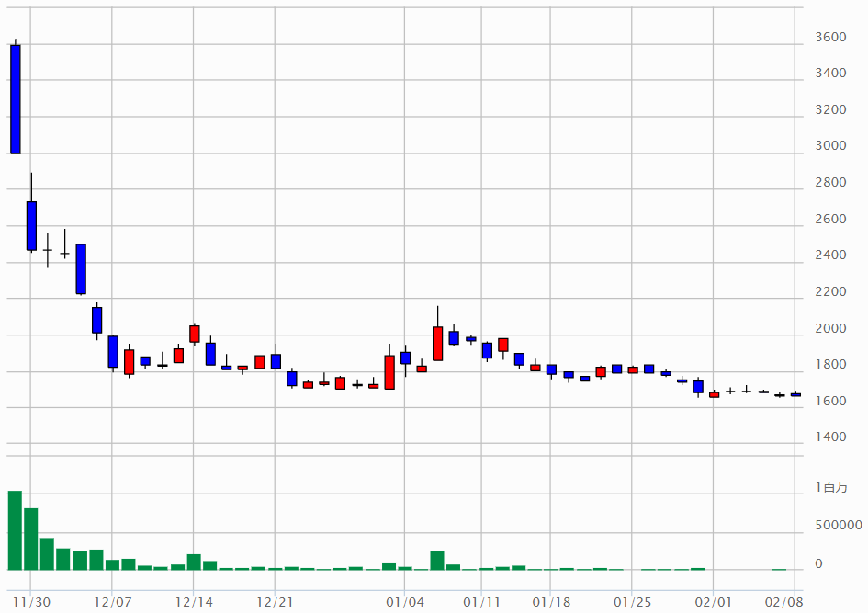Screen dimensions: 868x613
Task: Select the 01/25 date label
Action: click(632, 602)
